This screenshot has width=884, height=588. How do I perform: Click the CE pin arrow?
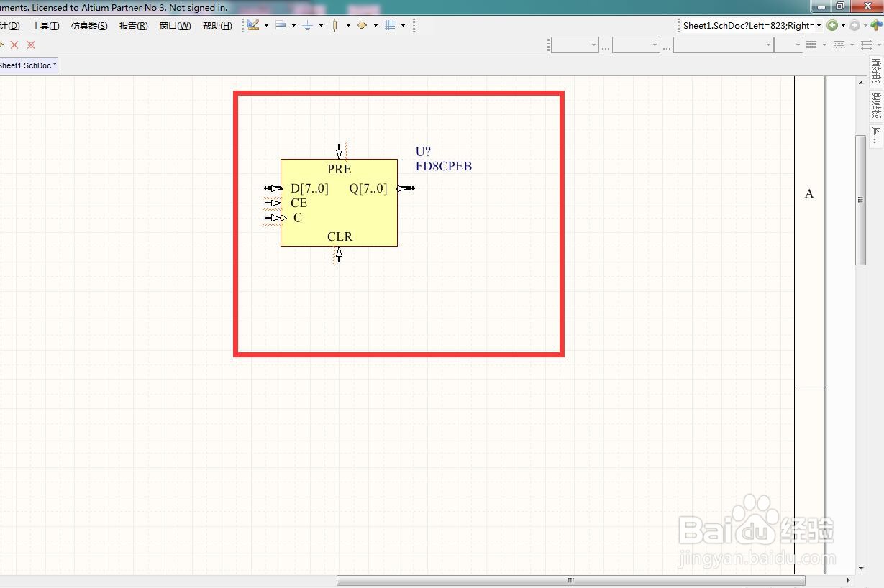[273, 203]
